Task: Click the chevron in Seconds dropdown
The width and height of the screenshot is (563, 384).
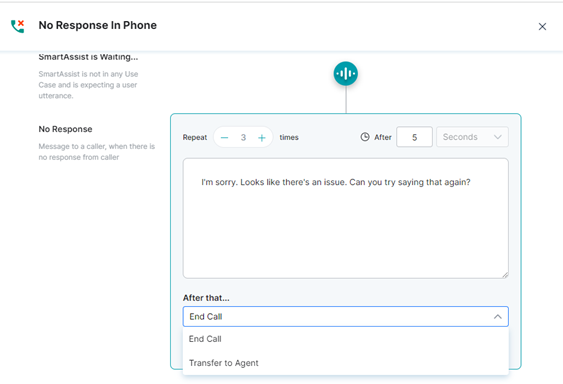Action: pyautogui.click(x=497, y=137)
